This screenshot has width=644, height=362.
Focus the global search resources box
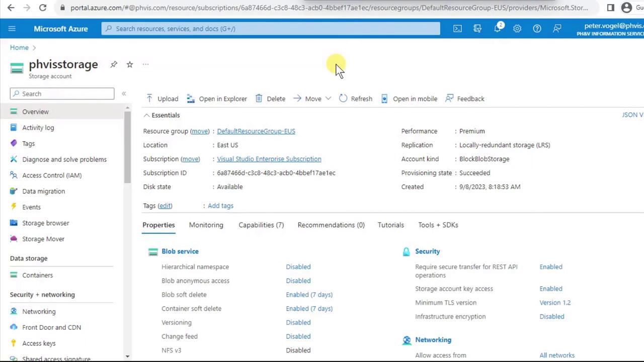click(271, 29)
